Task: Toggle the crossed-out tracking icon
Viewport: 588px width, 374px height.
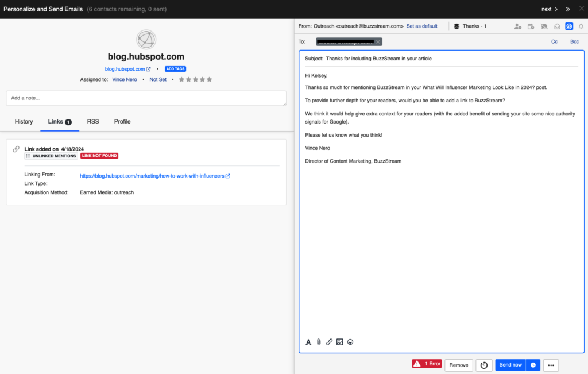Action: [x=544, y=26]
